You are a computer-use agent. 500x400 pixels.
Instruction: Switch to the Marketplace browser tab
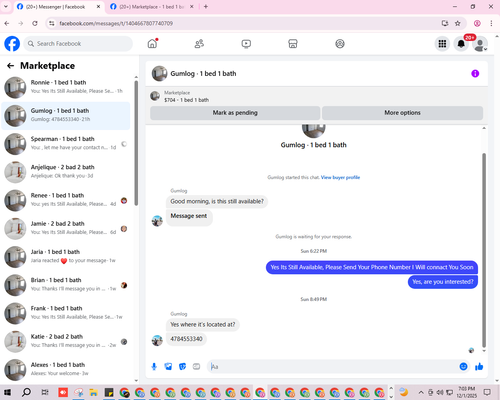coord(152,7)
